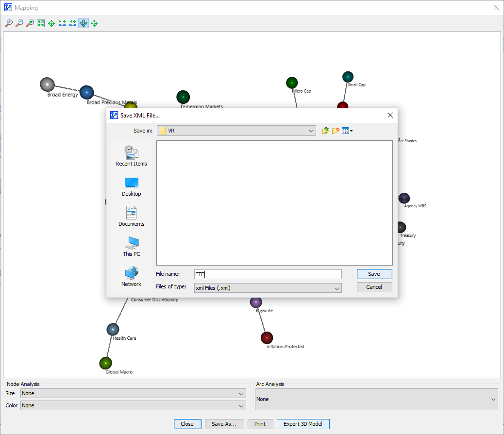Go up one folder level
The height and width of the screenshot is (435, 504).
tap(325, 131)
